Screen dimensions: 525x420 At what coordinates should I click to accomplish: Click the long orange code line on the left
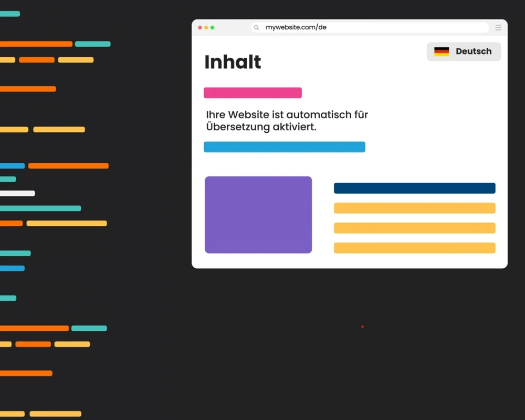tap(68, 165)
